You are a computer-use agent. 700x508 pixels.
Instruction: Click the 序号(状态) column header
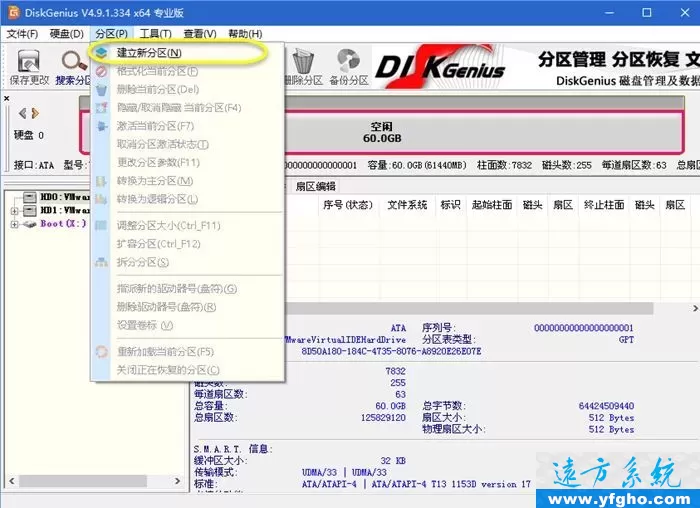[x=348, y=205]
